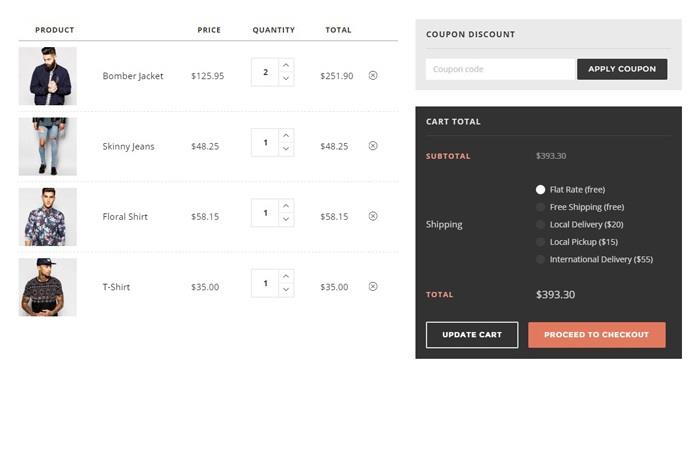Choose Free Shipping (free) option
Image resolution: width=700 pixels, height=470 pixels.
[x=541, y=207]
